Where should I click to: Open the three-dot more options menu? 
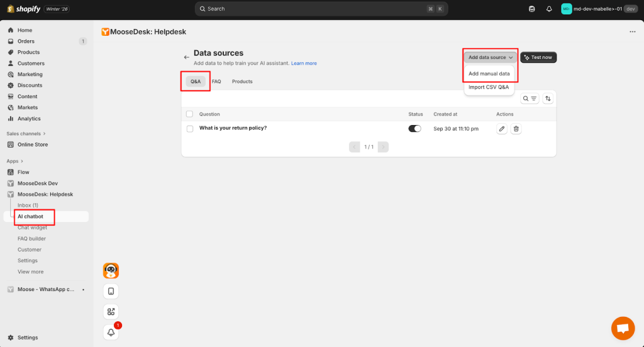632,32
